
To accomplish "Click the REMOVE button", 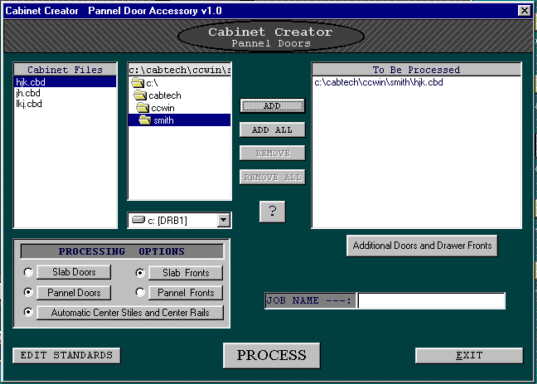I will (x=272, y=153).
